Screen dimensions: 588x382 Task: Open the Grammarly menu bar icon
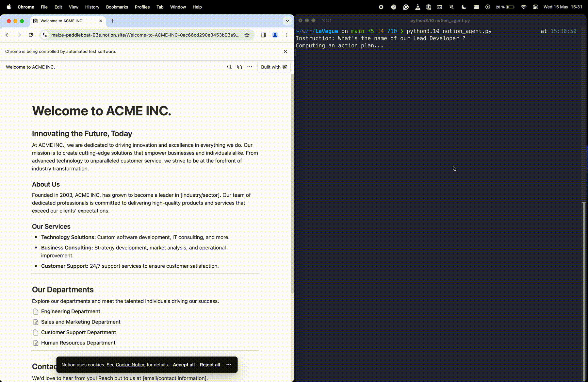pyautogui.click(x=406, y=7)
